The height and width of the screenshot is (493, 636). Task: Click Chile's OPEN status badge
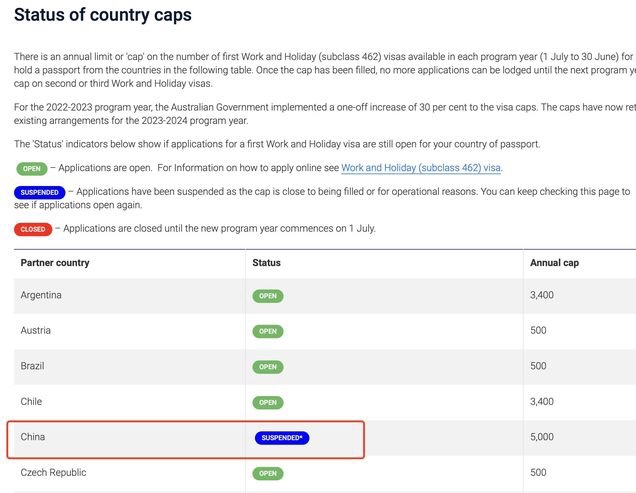coord(268,403)
